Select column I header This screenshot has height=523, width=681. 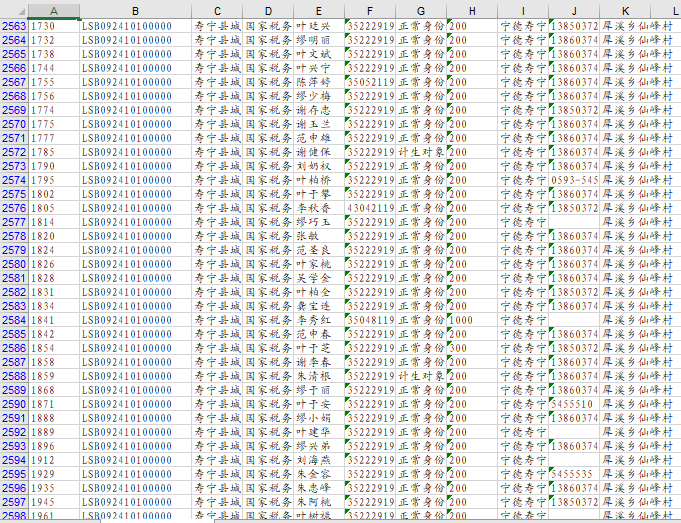point(523,11)
